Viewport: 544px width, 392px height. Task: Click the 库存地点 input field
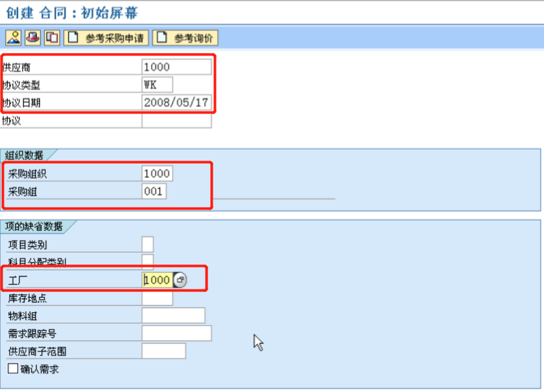(x=158, y=298)
